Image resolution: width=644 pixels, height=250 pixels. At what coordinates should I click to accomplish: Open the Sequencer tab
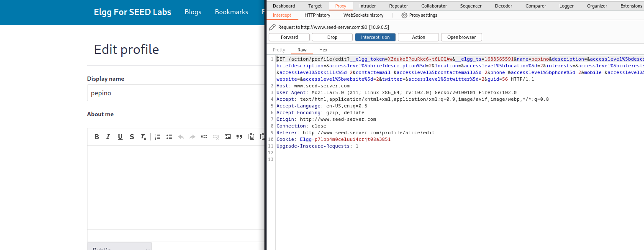point(471,6)
